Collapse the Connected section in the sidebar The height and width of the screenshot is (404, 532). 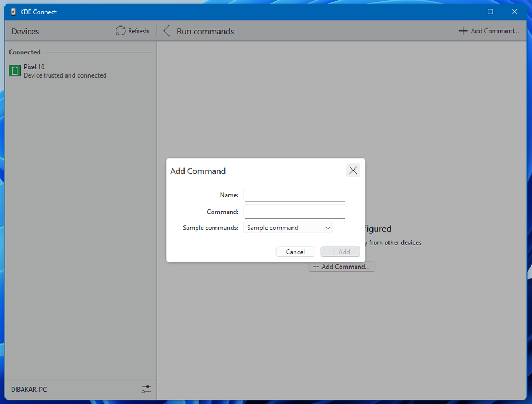click(24, 52)
